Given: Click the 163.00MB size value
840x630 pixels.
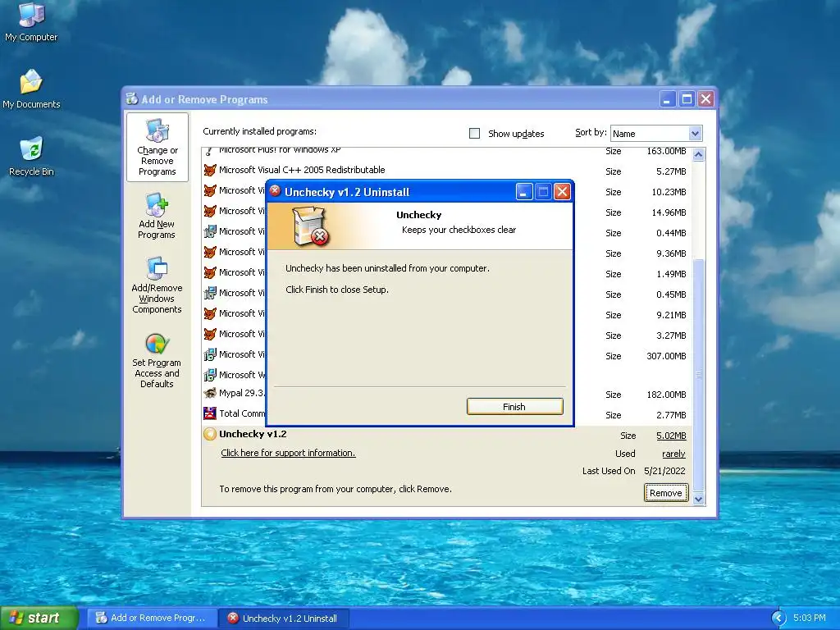Looking at the screenshot, I should coord(666,151).
